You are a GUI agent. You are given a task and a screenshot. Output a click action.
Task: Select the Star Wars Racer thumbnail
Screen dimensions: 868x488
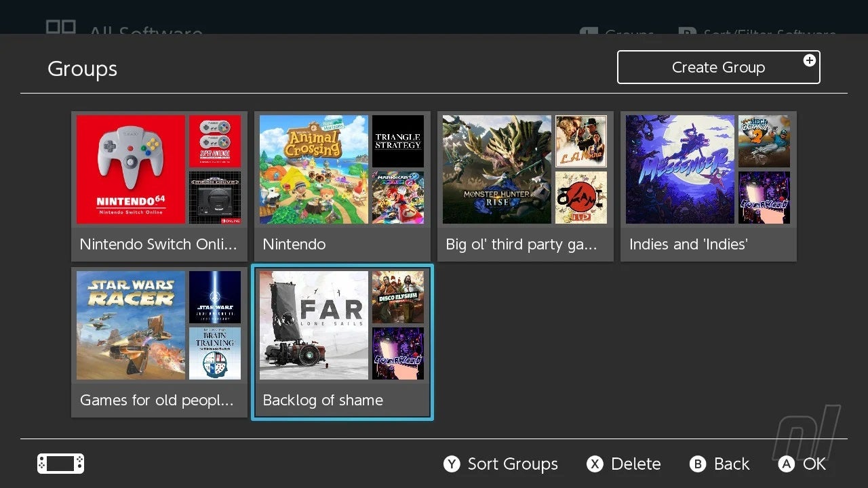point(131,325)
